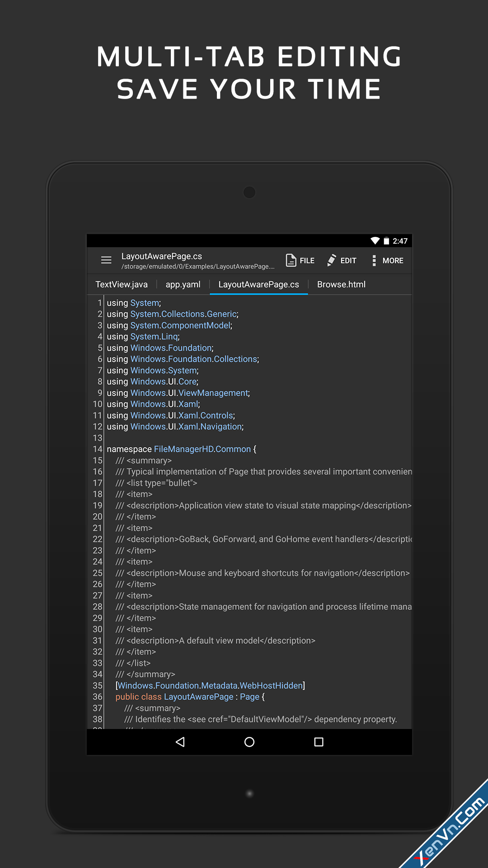Click 'using System.Linq;' line
The height and width of the screenshot is (868, 488).
pyautogui.click(x=143, y=337)
